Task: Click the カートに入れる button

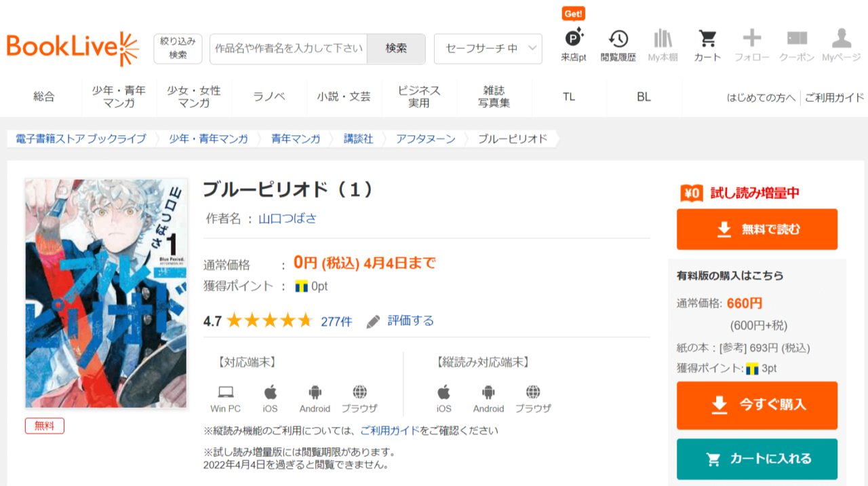Action: (757, 460)
